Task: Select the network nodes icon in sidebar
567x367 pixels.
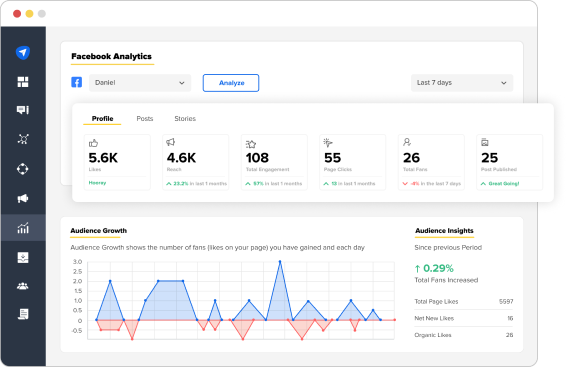Action: tap(23, 139)
